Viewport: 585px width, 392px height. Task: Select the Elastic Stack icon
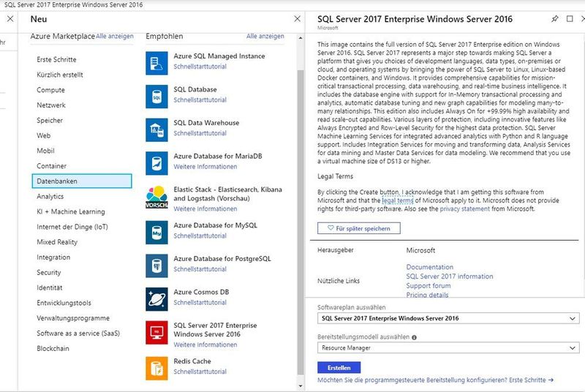(x=156, y=197)
